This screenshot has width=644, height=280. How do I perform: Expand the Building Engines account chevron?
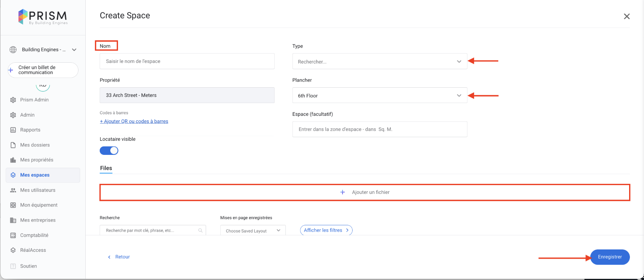click(74, 50)
